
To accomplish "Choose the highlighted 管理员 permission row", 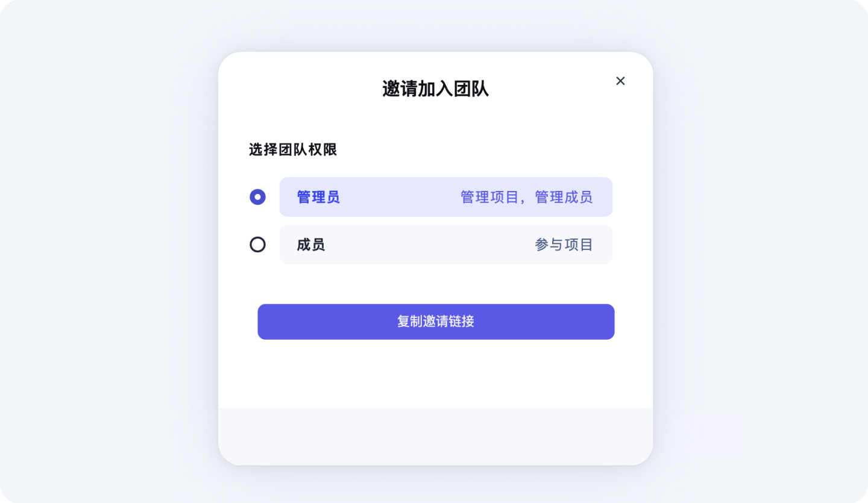I will tap(446, 197).
